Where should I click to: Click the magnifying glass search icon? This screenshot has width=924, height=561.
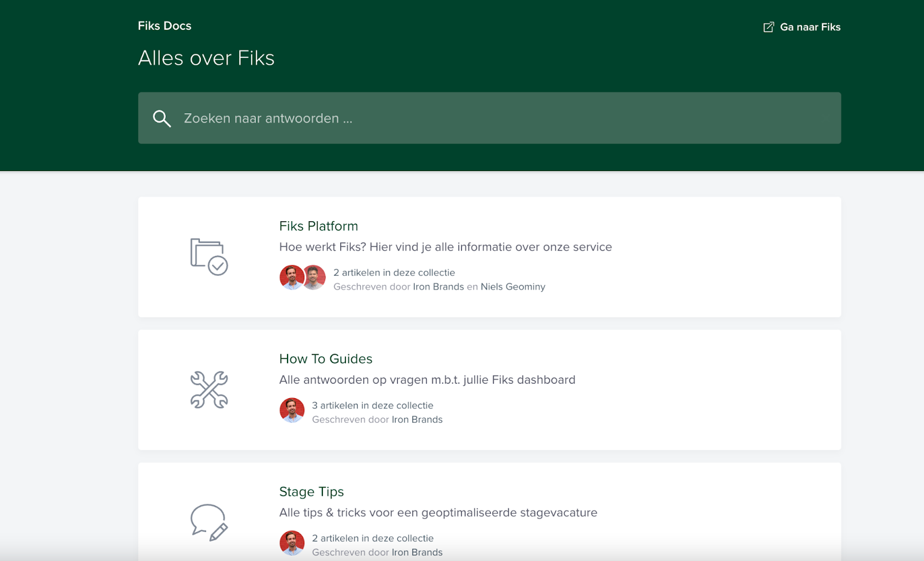tap(162, 118)
